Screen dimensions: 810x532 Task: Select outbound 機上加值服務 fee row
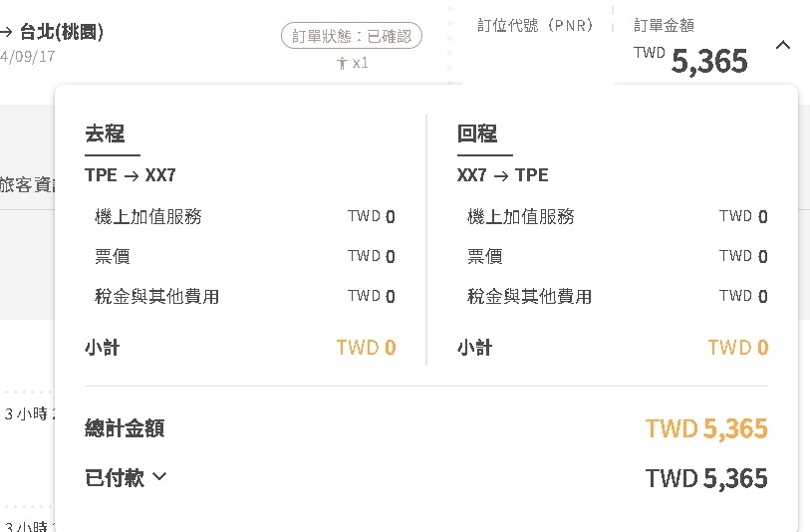(147, 216)
